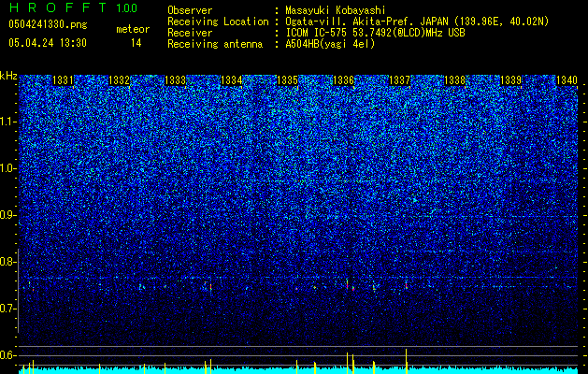Select the ICOM IC-575 53.7492 MHz receiver text
The width and height of the screenshot is (588, 374).
coord(375,33)
